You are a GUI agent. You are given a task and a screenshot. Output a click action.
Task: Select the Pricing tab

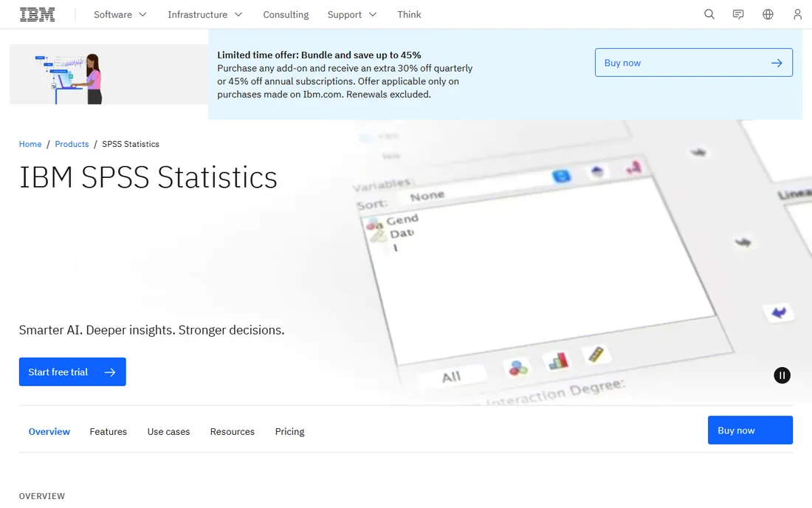(289, 431)
